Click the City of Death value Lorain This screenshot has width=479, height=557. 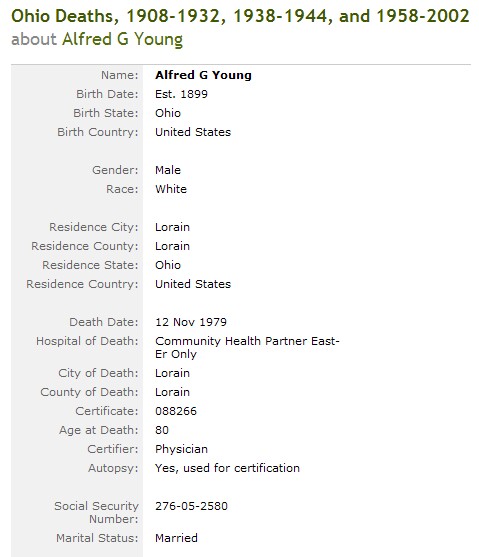[x=172, y=373]
